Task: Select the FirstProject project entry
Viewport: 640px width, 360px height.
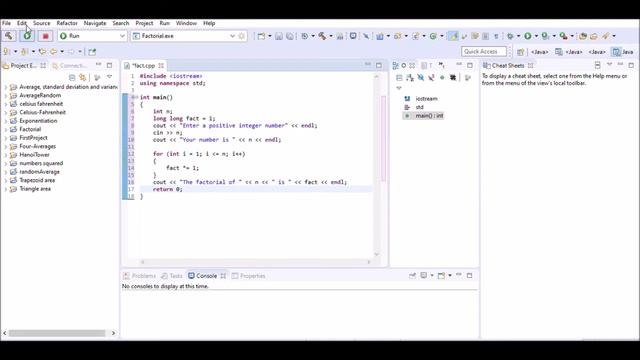Action: [x=33, y=138]
